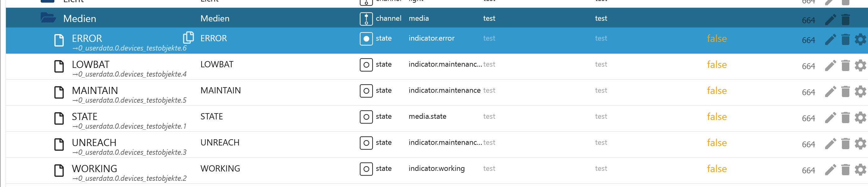Open custom settings for STATE object

click(860, 118)
